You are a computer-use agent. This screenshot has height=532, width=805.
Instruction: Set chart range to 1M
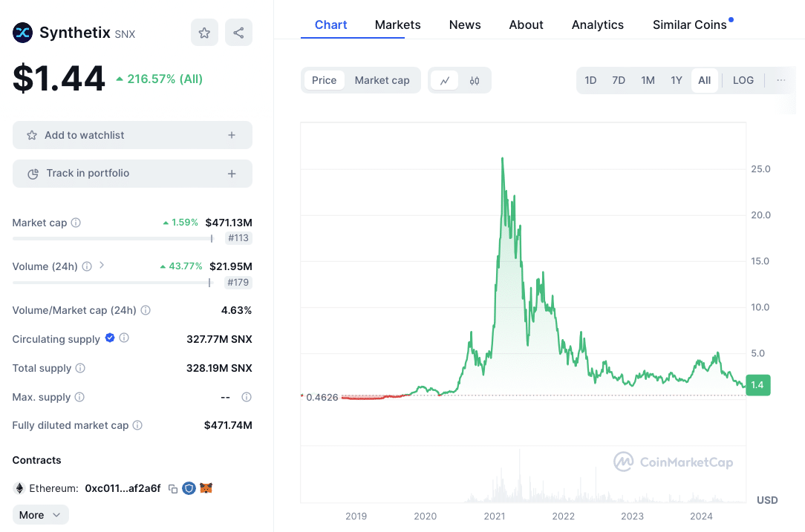[648, 81]
